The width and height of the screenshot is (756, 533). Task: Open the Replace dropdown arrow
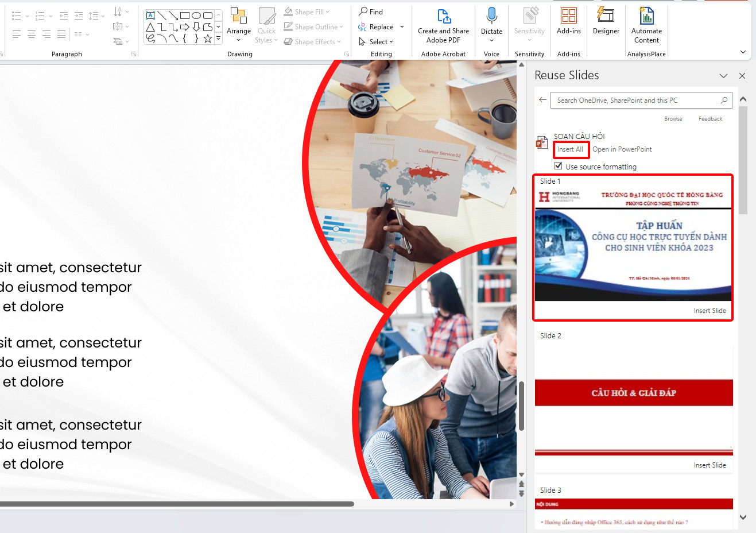pos(402,27)
